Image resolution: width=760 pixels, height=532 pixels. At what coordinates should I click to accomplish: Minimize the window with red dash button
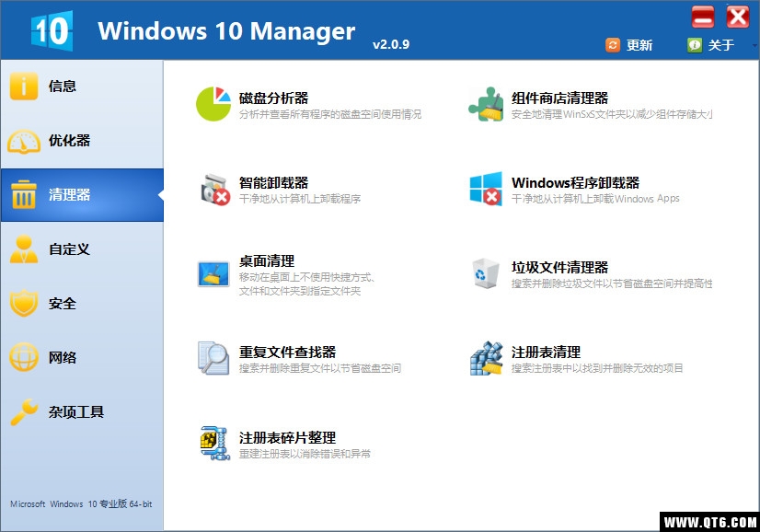click(x=703, y=17)
